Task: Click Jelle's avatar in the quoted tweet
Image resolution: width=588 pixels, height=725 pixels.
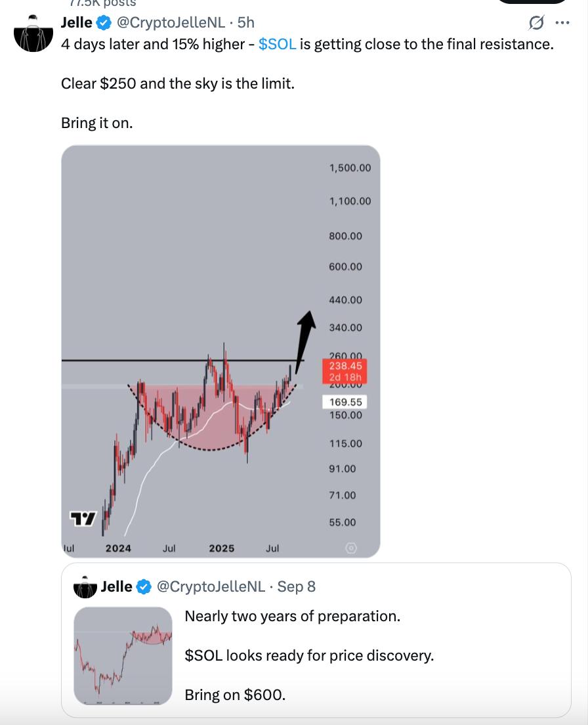Action: coord(85,586)
